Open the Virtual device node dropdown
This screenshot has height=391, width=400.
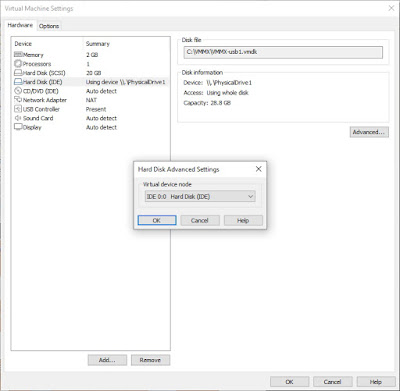coord(200,197)
